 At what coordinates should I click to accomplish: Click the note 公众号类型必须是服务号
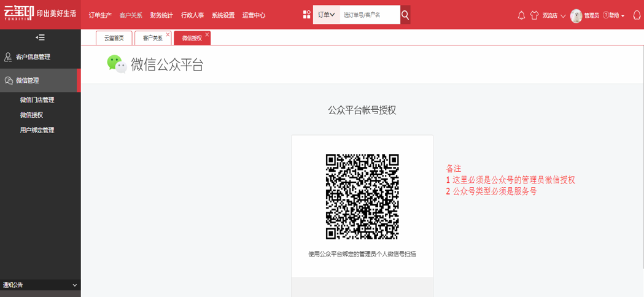(494, 191)
